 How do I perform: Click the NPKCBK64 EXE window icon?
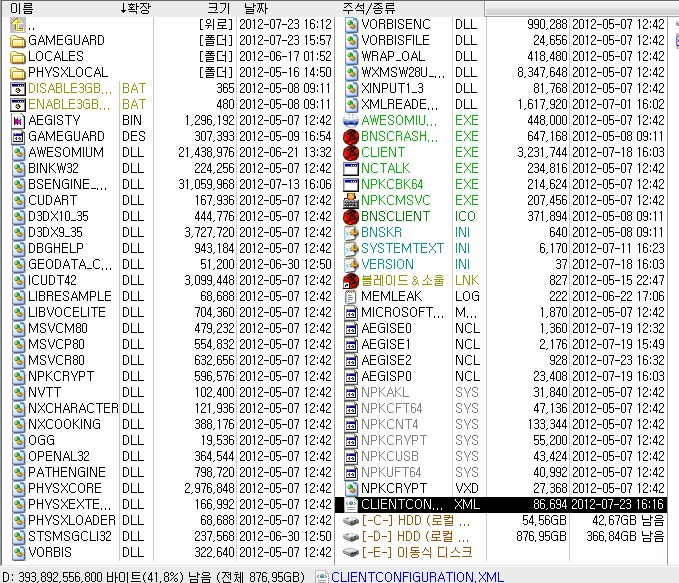click(351, 185)
